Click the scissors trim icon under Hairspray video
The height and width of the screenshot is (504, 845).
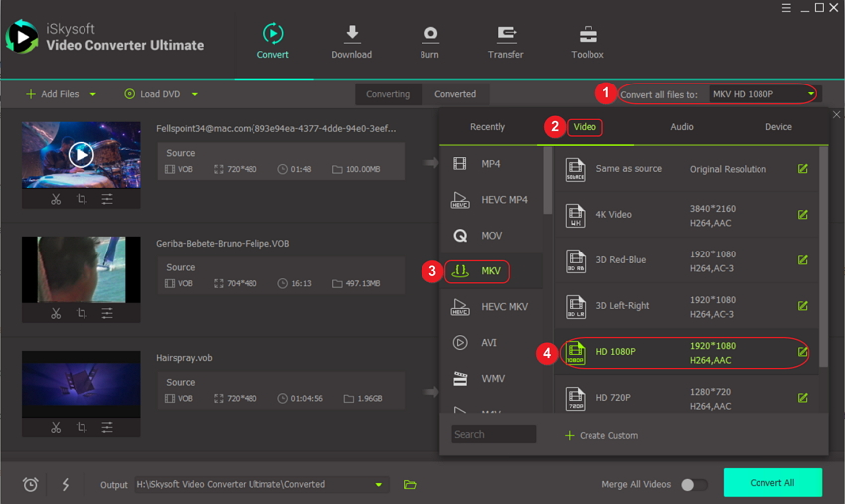coord(56,427)
